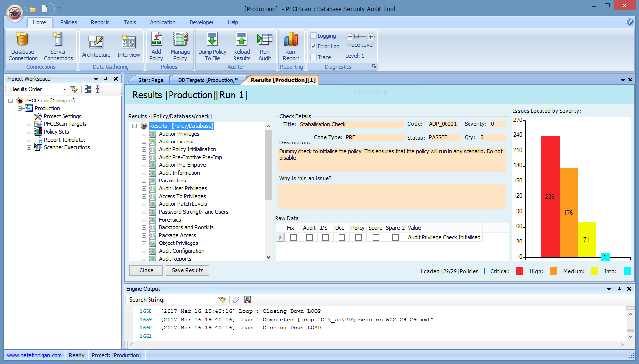This screenshot has height=364, width=639.
Task: Tick the IDS checkbox in Raw Data
Action: (325, 238)
